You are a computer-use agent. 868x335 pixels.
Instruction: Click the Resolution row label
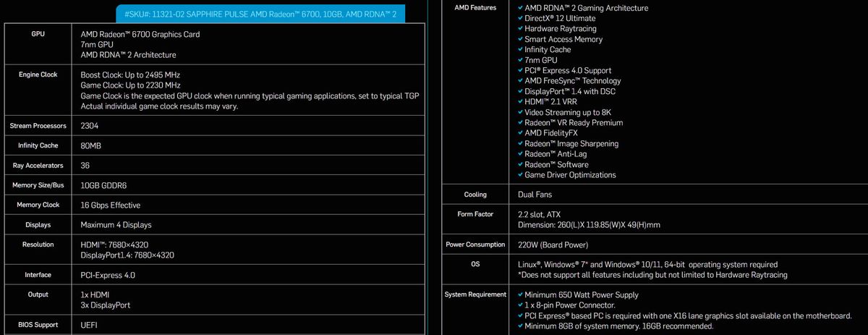pyautogui.click(x=38, y=245)
